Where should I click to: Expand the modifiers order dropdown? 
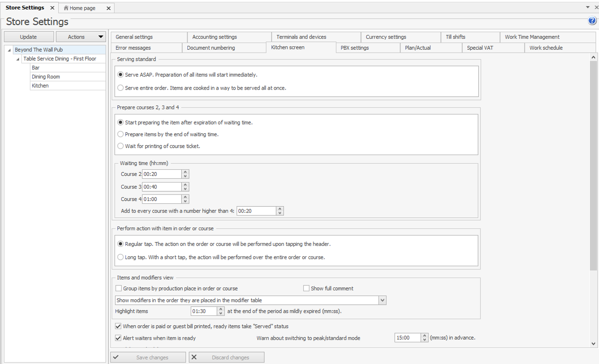click(382, 300)
